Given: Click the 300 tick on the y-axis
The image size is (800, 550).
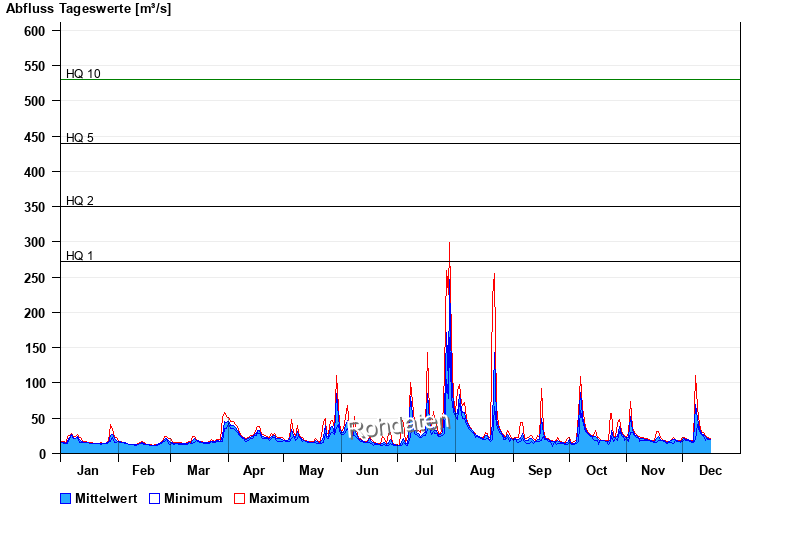Looking at the screenshot, I should pos(35,243).
